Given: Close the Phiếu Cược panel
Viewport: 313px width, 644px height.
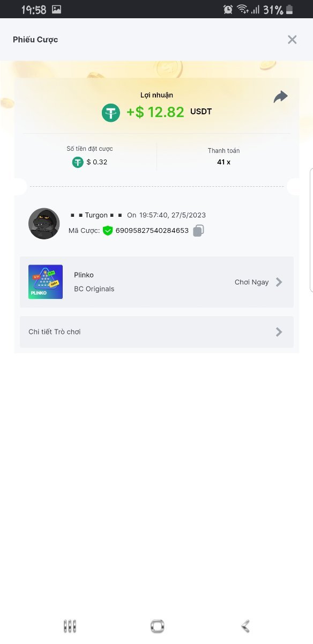Looking at the screenshot, I should 292,39.
